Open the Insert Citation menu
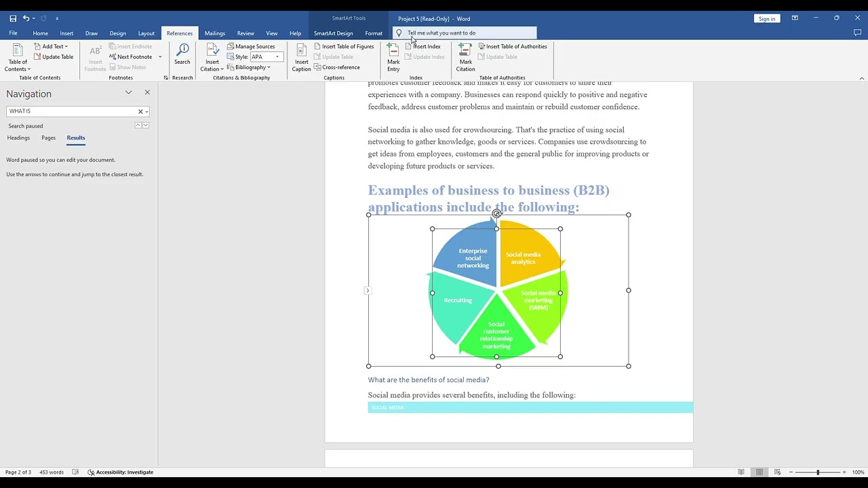 coord(212,58)
